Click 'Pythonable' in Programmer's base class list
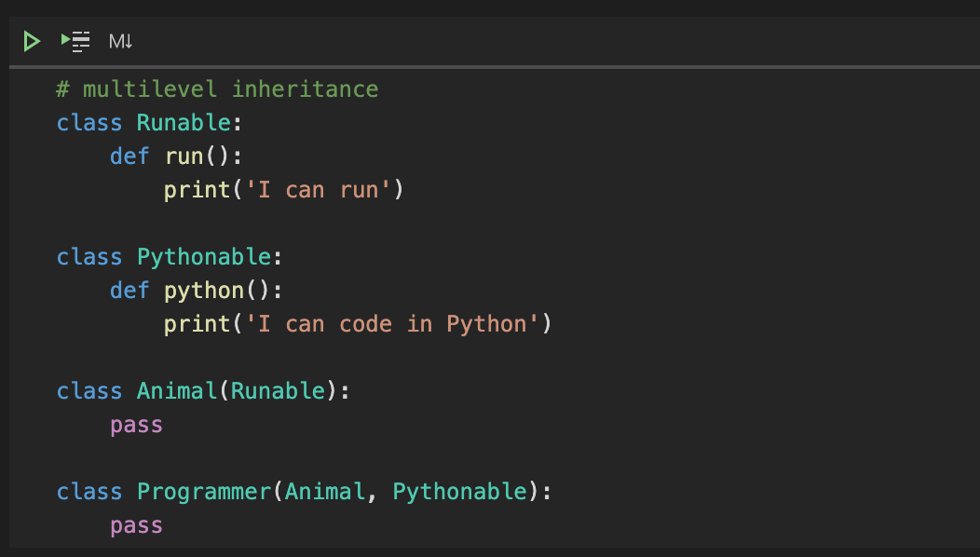Image resolution: width=980 pixels, height=557 pixels. pyautogui.click(x=459, y=492)
